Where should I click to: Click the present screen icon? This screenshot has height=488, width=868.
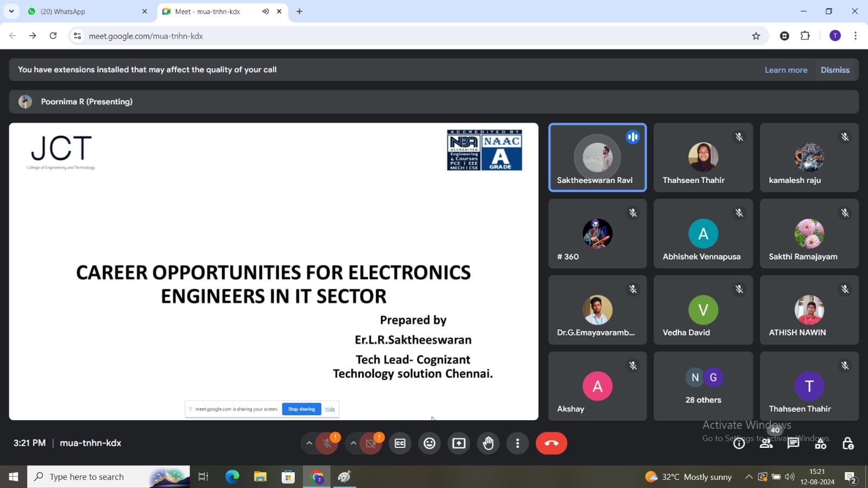point(459,443)
